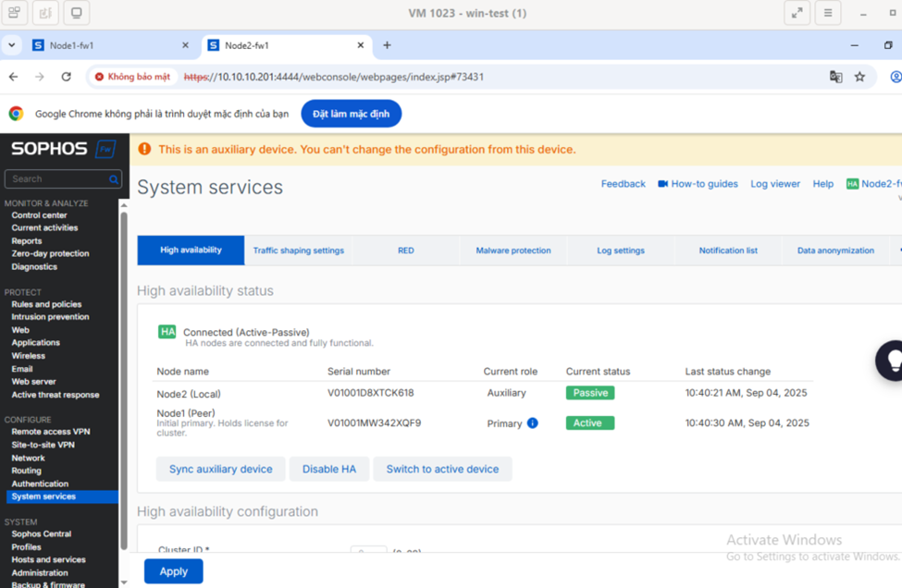902x588 pixels.
Task: Click the Primary role info icon
Action: (x=532, y=423)
